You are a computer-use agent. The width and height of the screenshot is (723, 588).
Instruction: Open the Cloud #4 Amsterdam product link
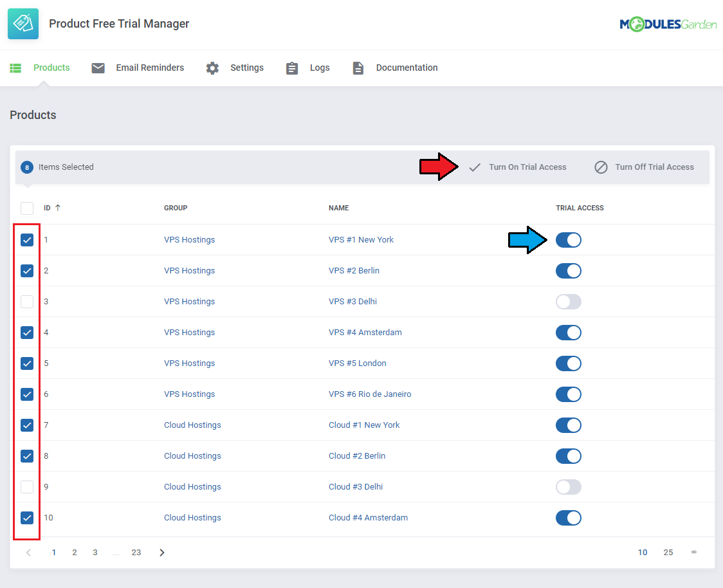click(368, 518)
